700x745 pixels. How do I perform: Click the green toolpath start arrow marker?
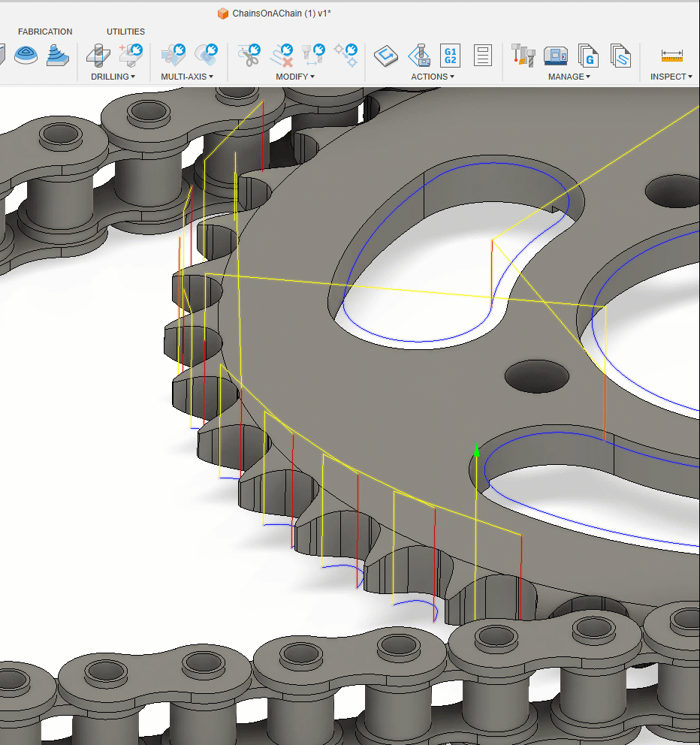[x=476, y=451]
